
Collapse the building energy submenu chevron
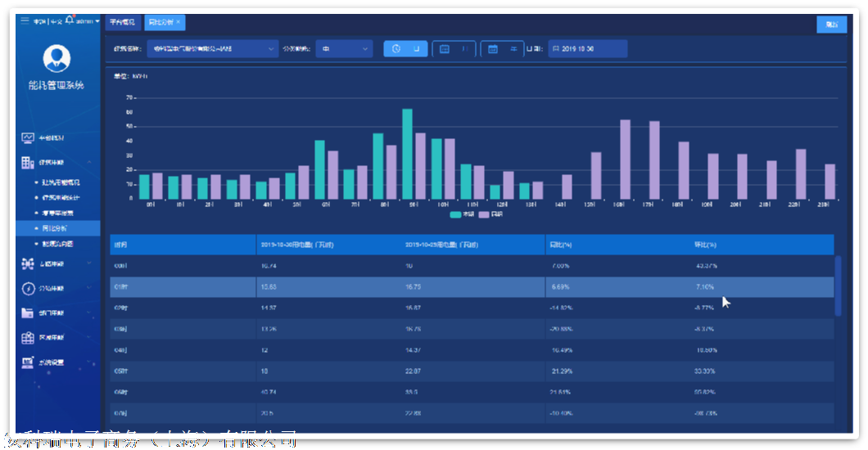tap(89, 162)
